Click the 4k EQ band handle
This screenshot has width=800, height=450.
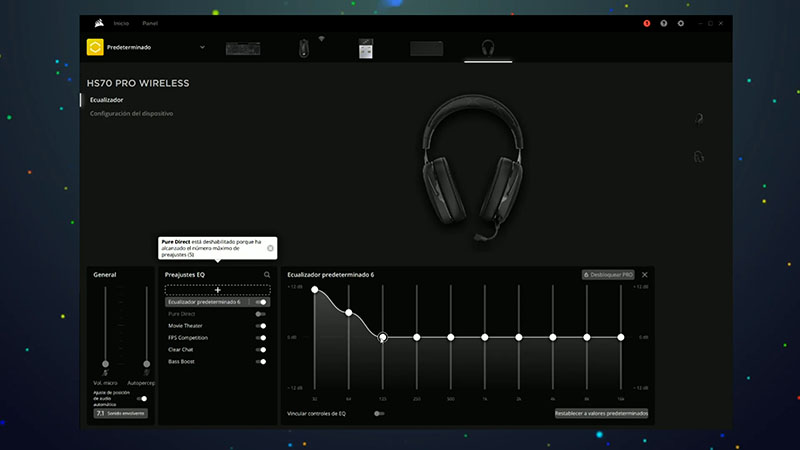point(553,337)
